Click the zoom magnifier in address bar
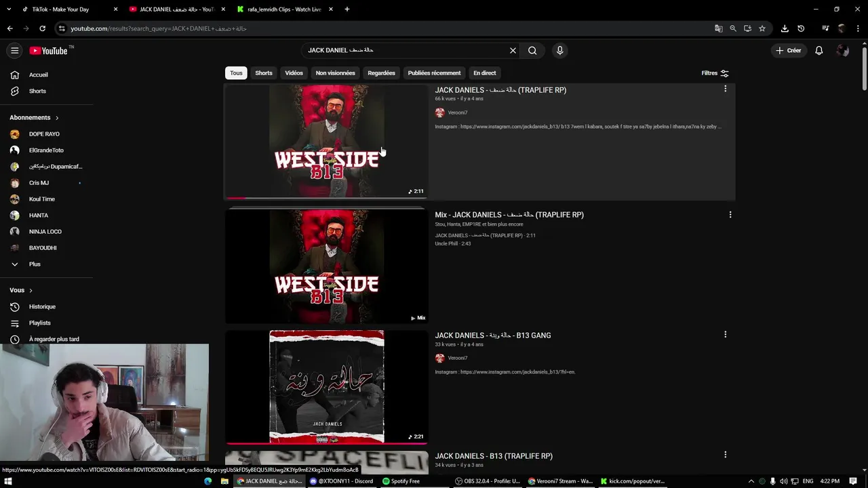The width and height of the screenshot is (868, 488). tap(733, 28)
